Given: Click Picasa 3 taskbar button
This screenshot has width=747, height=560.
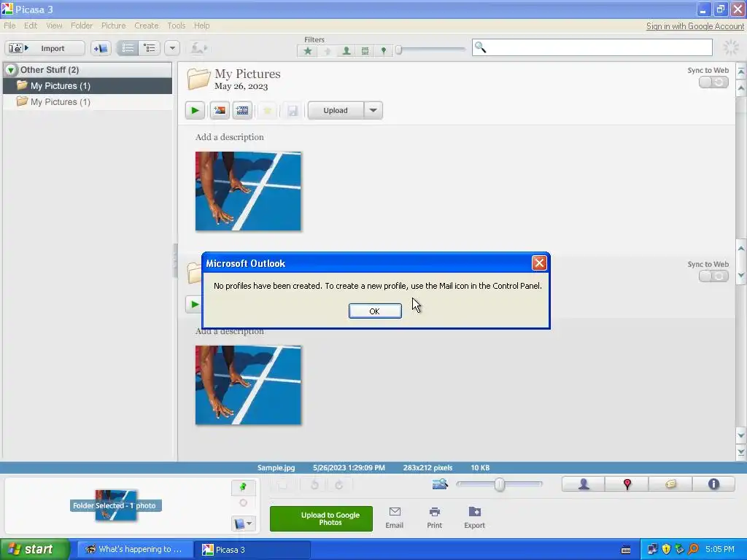Looking at the screenshot, I should tap(252, 550).
